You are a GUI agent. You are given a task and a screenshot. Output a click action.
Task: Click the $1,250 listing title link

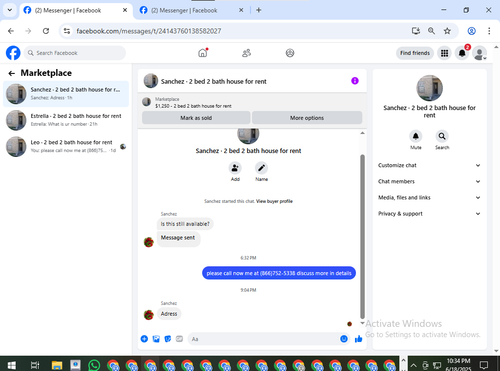193,106
